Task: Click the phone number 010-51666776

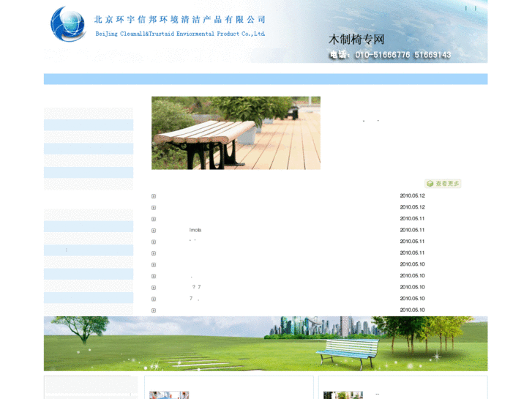Action: click(x=383, y=55)
